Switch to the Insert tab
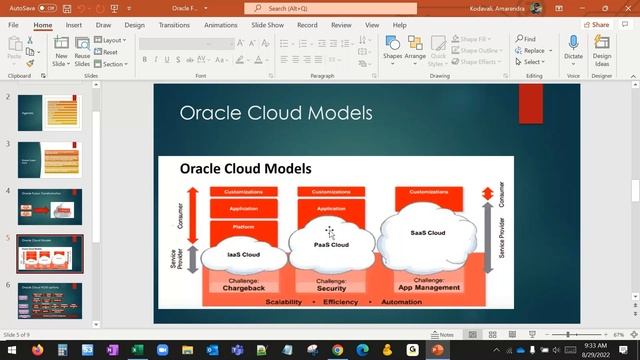The height and width of the screenshot is (360, 640). pos(73,25)
